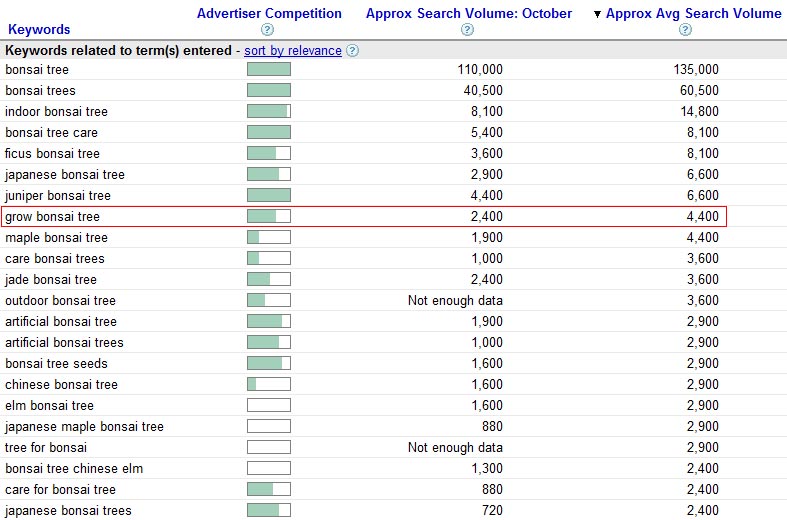
Task: Select the japanese maple bonsai tree keyword
Action: (84, 426)
